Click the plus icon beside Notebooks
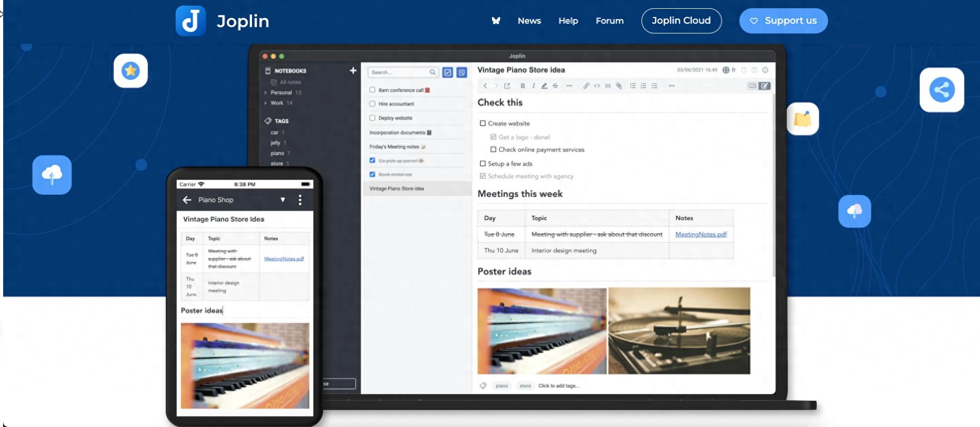The width and height of the screenshot is (980, 427). click(353, 71)
